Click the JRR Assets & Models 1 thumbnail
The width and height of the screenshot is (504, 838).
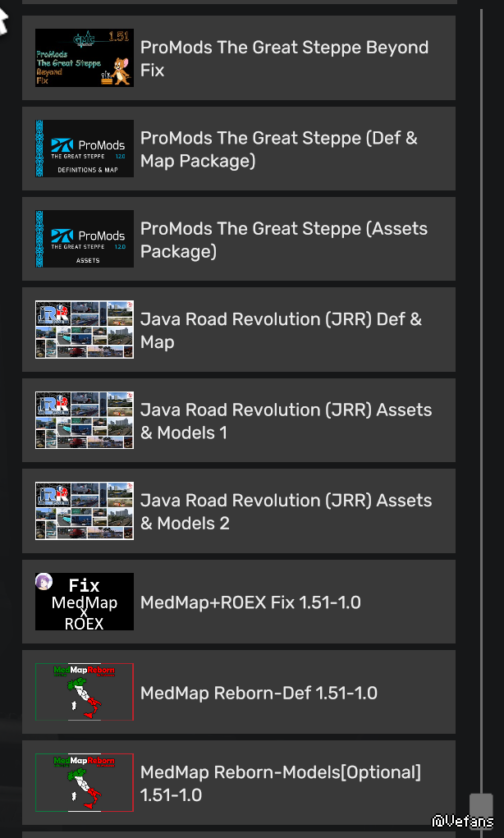point(84,420)
